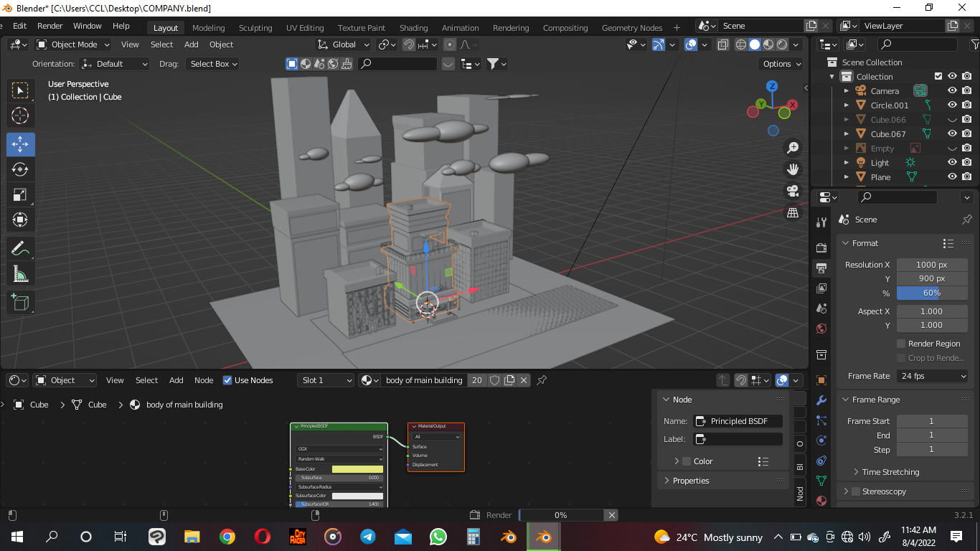Image resolution: width=980 pixels, height=551 pixels.
Task: Pin the Scene properties panel
Action: (966, 220)
